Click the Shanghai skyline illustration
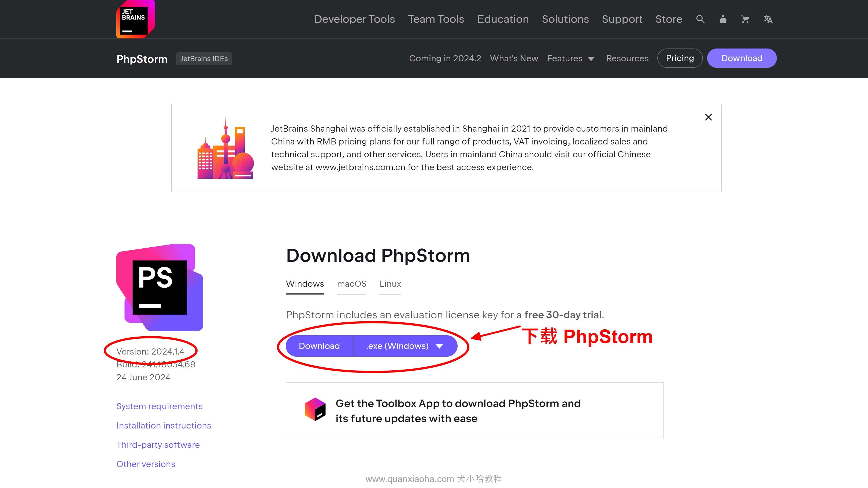 point(225,148)
